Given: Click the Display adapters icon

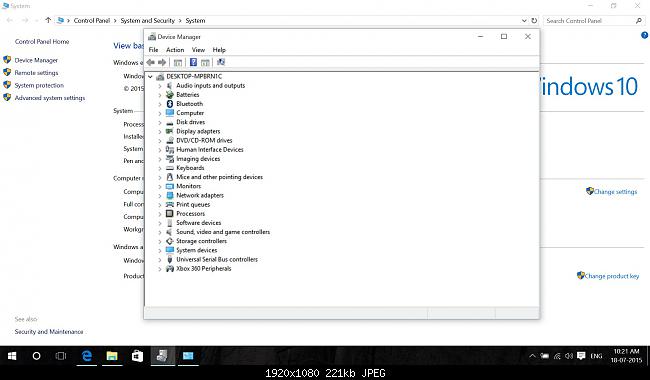Looking at the screenshot, I should click(170, 131).
